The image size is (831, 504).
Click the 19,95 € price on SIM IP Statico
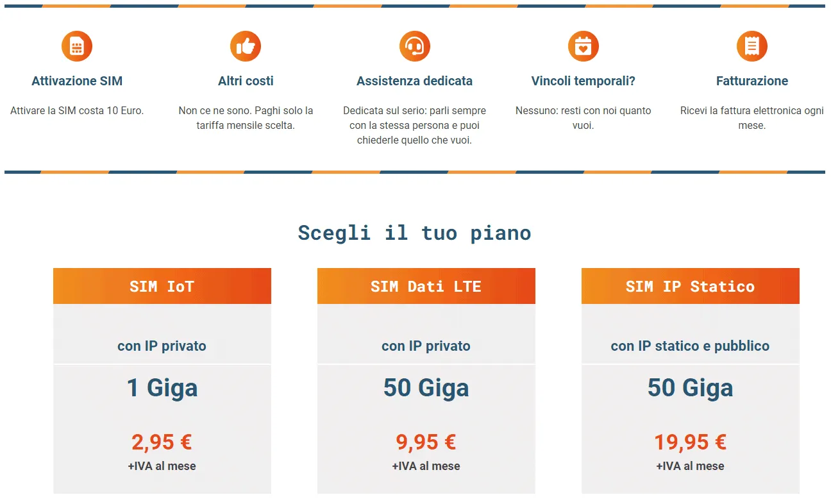pyautogui.click(x=690, y=441)
